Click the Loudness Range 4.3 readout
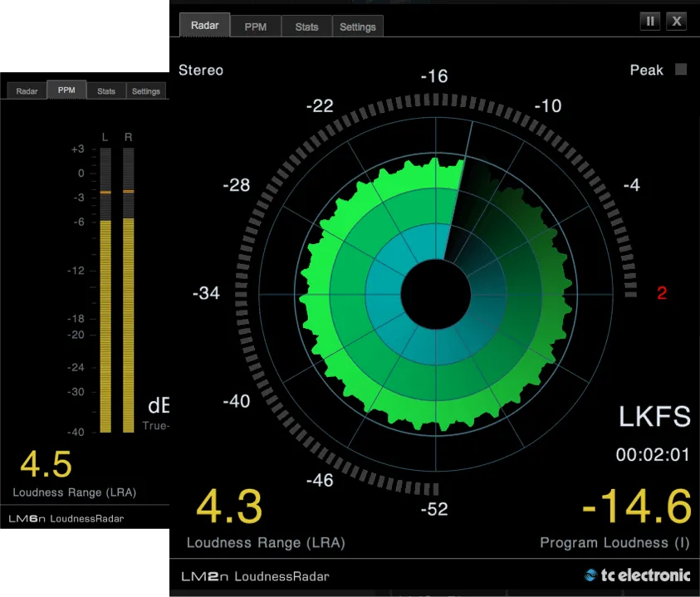This screenshot has height=597, width=700. (230, 506)
